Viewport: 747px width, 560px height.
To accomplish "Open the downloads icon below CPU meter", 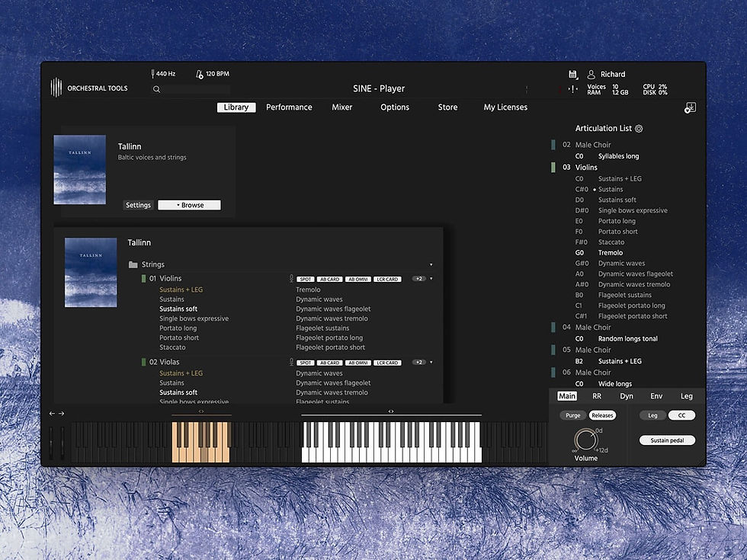I will coord(691,107).
